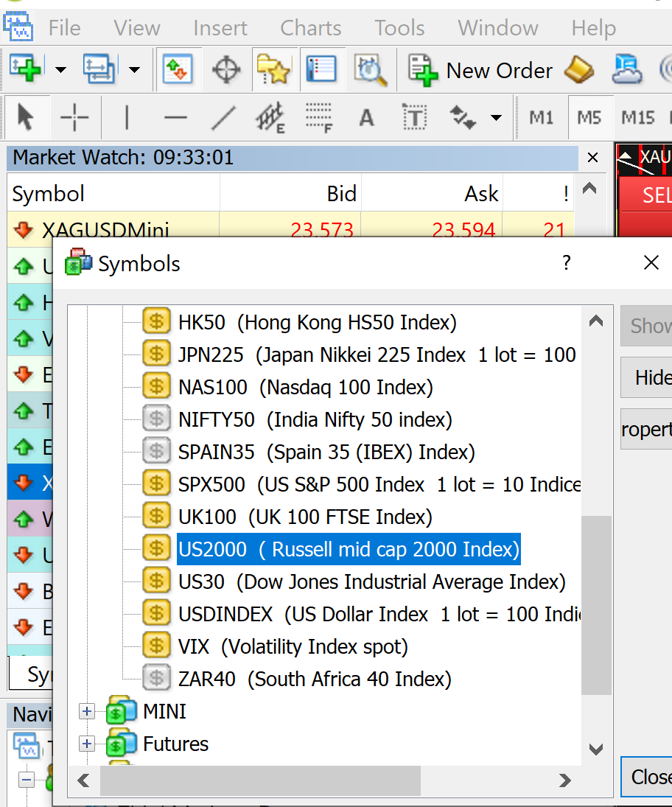Expand the MINI symbol group

point(86,712)
